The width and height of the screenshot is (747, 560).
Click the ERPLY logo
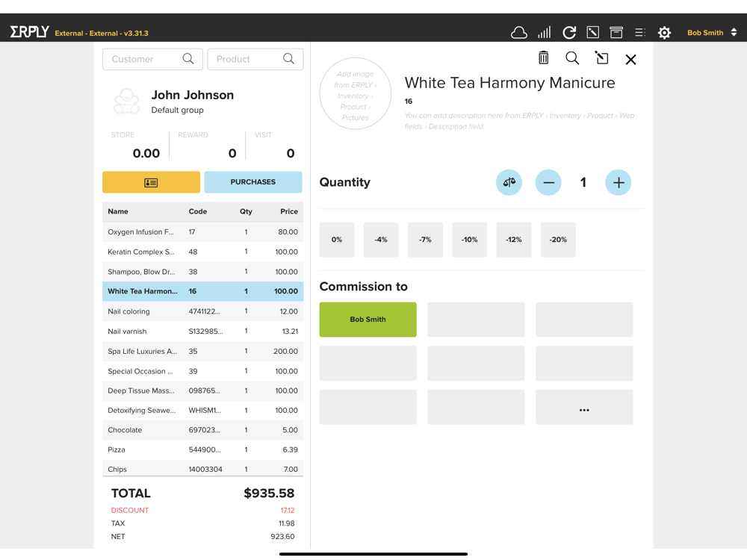[x=30, y=32]
